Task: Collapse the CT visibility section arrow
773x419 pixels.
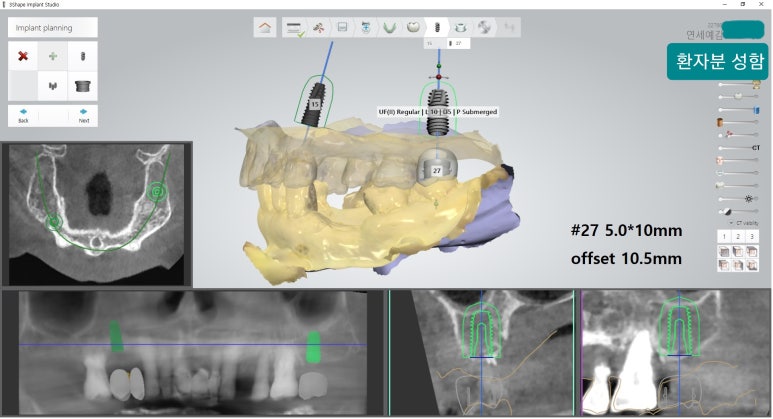Action: click(x=729, y=223)
